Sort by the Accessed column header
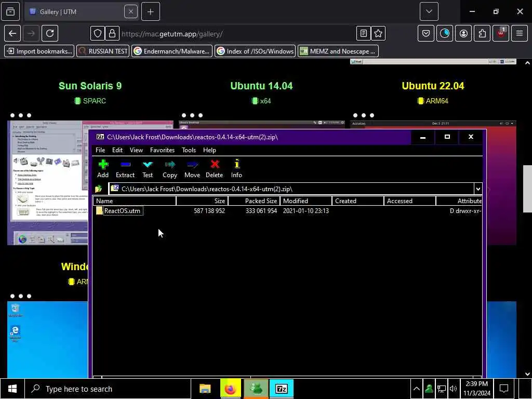This screenshot has height=399, width=532. click(x=410, y=201)
